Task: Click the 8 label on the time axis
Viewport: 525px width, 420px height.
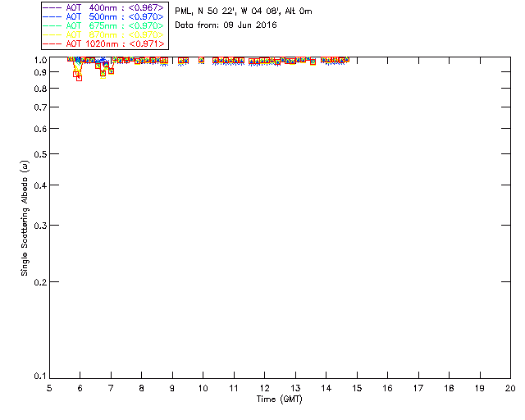Action: 142,388
